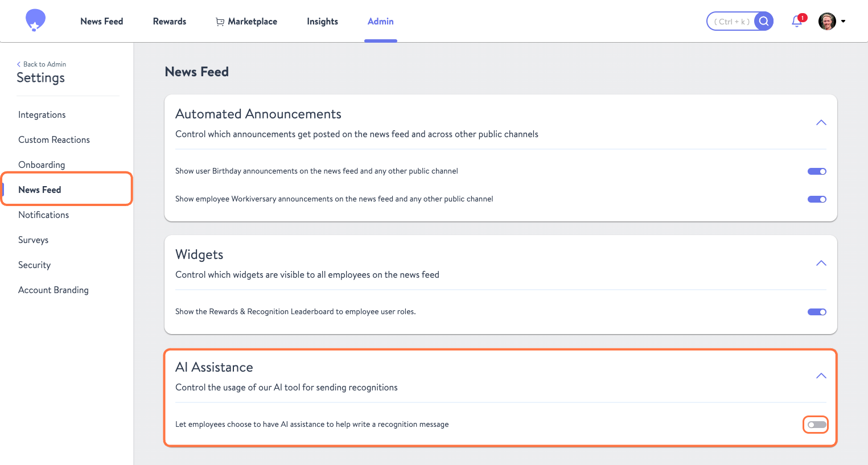The height and width of the screenshot is (465, 868).
Task: Click the Back to Admin arrow
Action: point(19,64)
